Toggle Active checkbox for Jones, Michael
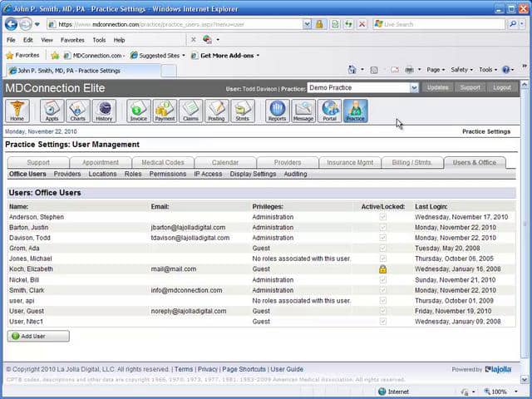 click(x=382, y=259)
